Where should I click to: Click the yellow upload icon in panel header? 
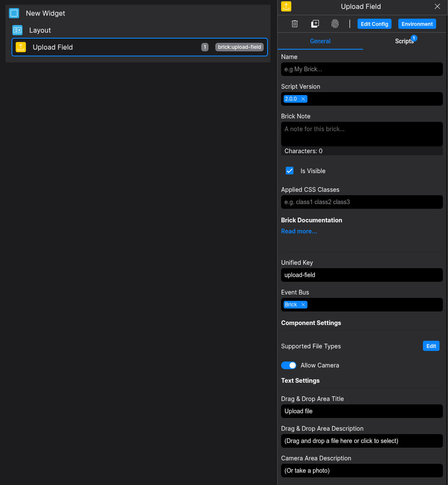[x=286, y=6]
